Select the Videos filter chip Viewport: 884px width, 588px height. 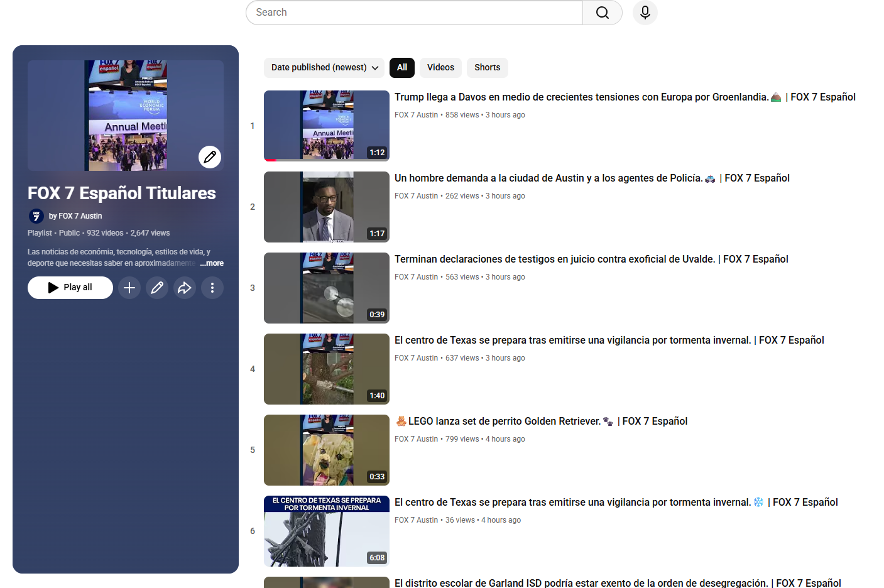coord(440,68)
